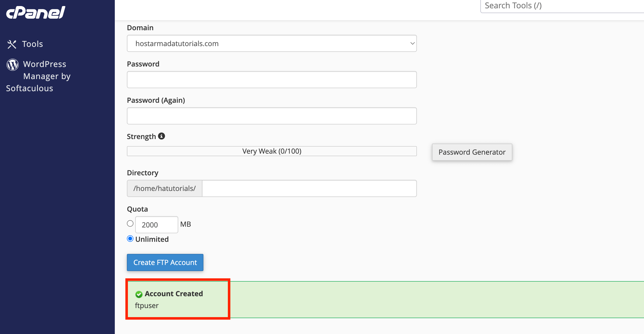Click the cPanel logo
This screenshot has width=644, height=334.
click(35, 12)
